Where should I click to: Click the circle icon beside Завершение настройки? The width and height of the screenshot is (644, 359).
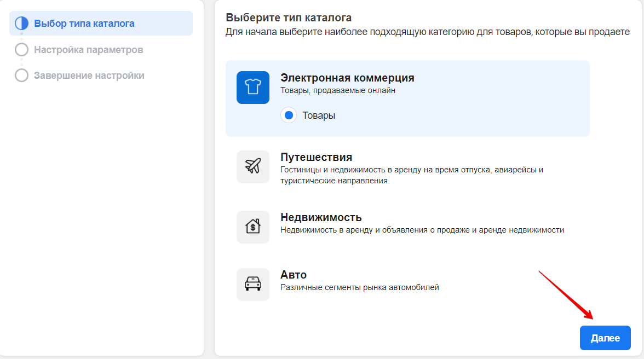point(21,76)
